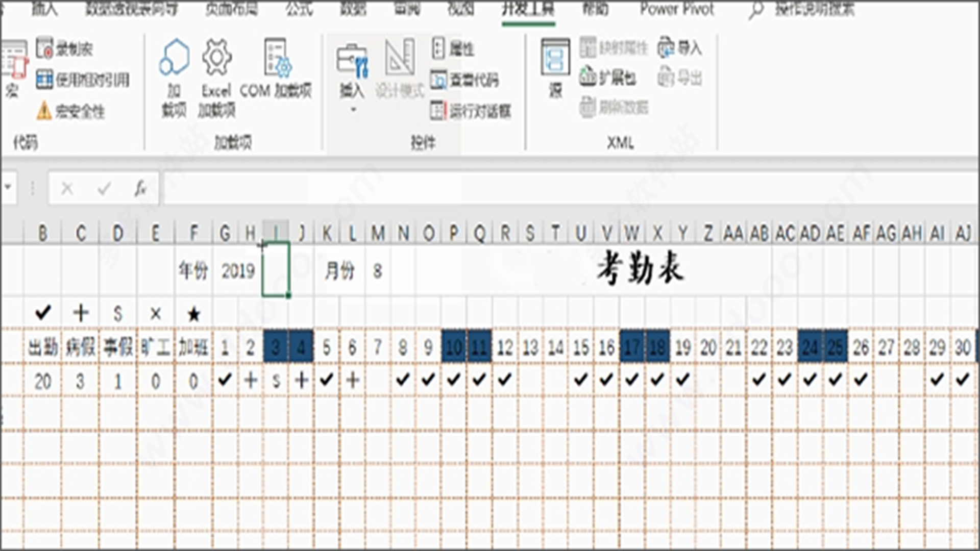Switch to the Power Pivot tab
980x551 pixels.
pos(677,9)
